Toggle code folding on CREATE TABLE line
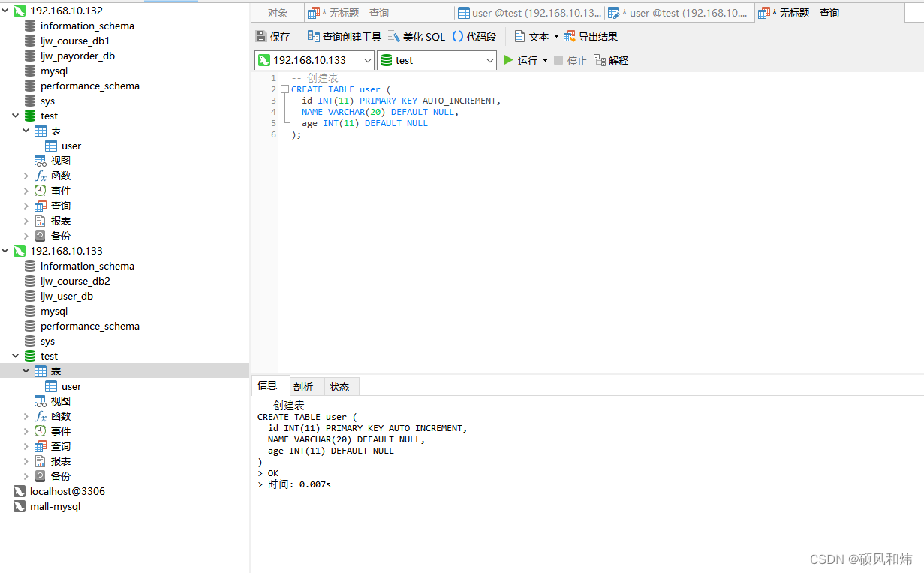The height and width of the screenshot is (573, 924). pos(284,89)
